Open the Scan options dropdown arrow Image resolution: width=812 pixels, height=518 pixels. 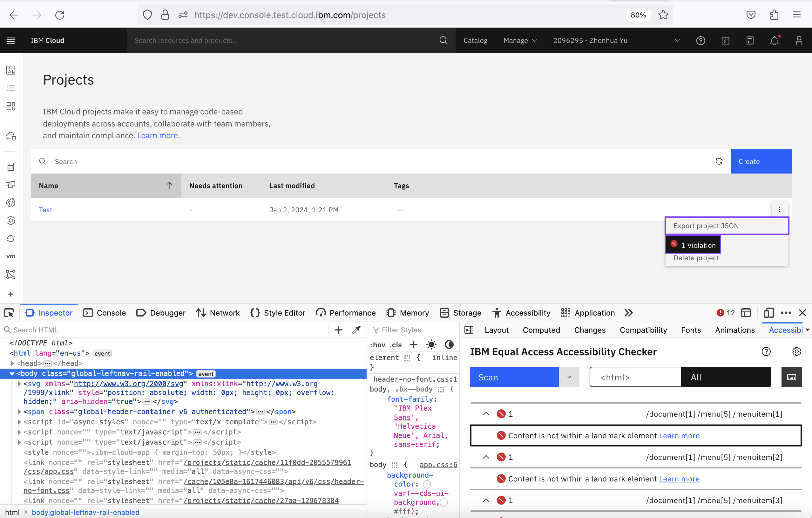point(569,377)
